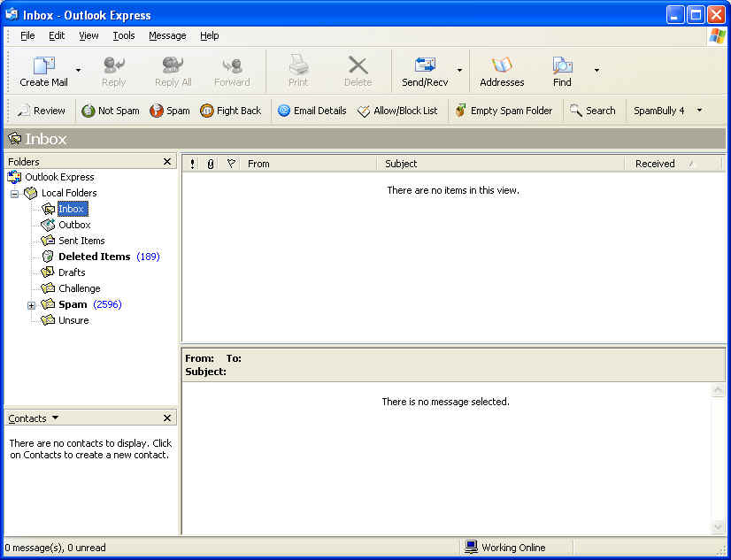This screenshot has width=731, height=560.
Task: Open the Create Mail dropdown arrow
Action: pyautogui.click(x=78, y=71)
